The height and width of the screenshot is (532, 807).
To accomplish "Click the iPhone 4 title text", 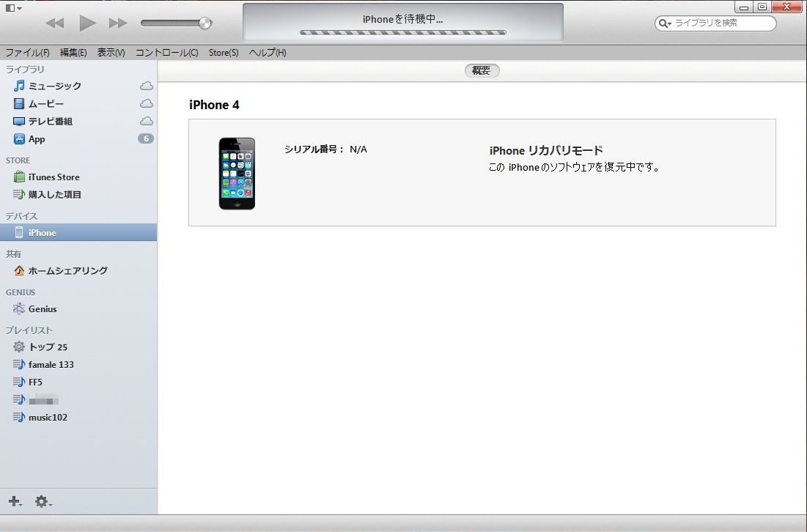I will click(x=214, y=105).
